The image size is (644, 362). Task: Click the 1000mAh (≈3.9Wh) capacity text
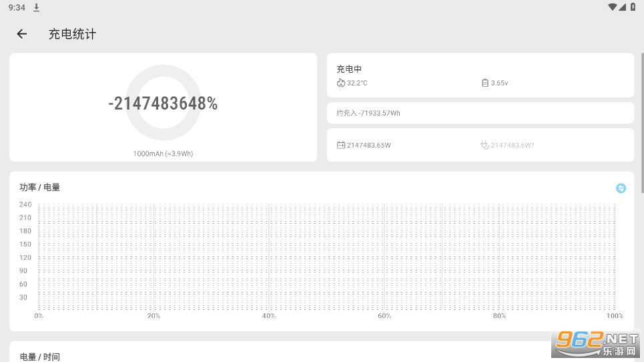point(163,154)
